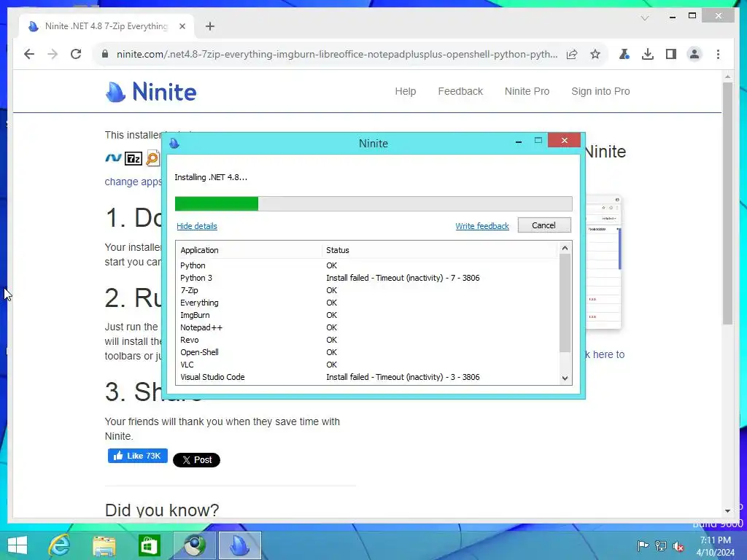Click change apps link on page
Screen dimensions: 747x560
point(133,182)
